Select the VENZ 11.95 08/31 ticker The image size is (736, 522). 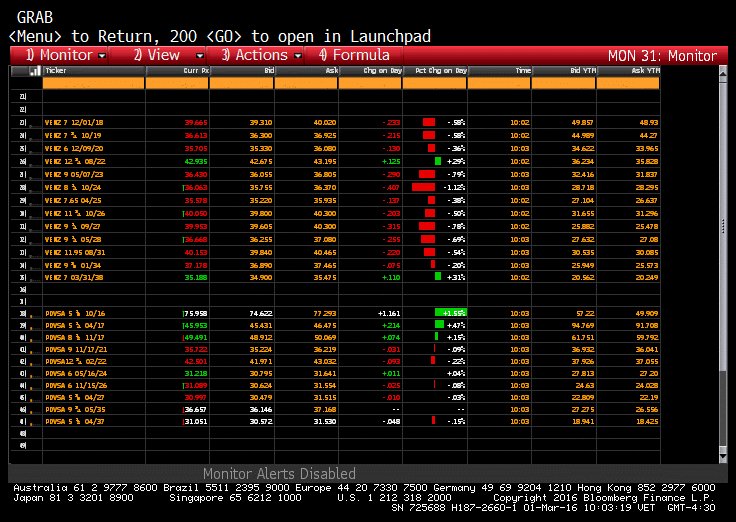(x=75, y=253)
